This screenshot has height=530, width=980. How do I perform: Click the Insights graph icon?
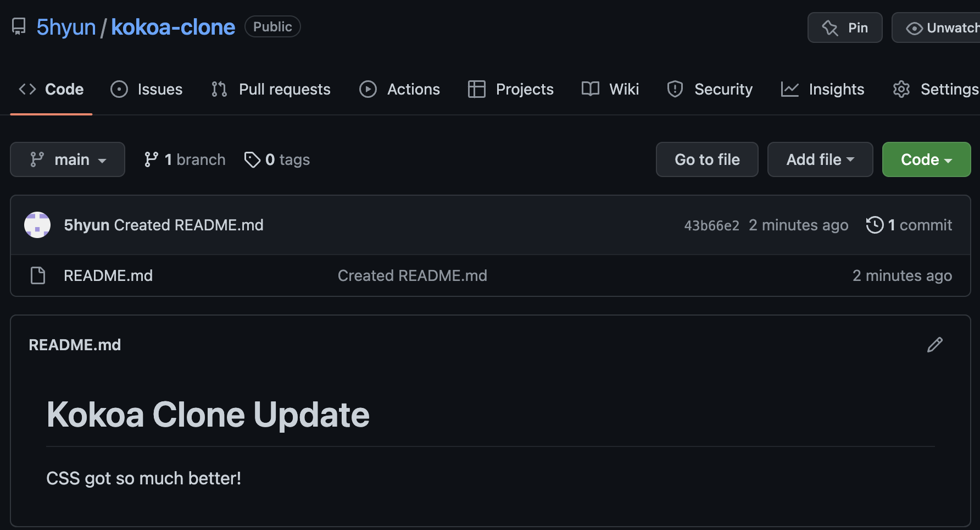tap(790, 89)
